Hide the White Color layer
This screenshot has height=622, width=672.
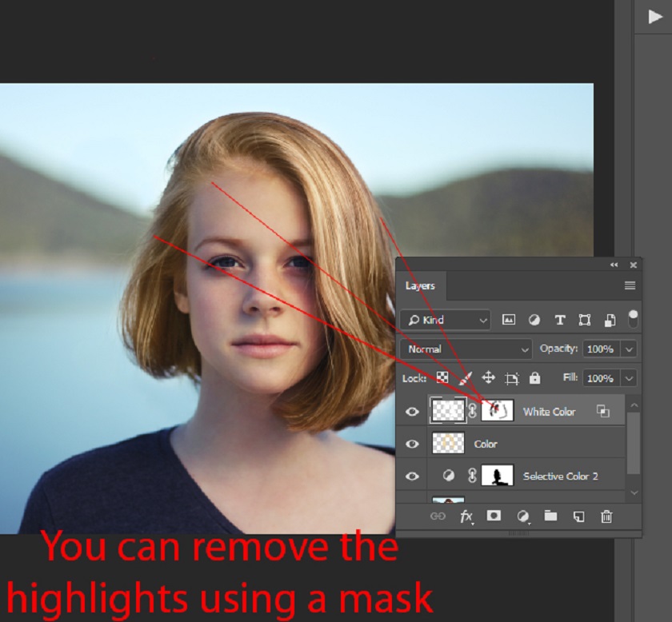(412, 412)
